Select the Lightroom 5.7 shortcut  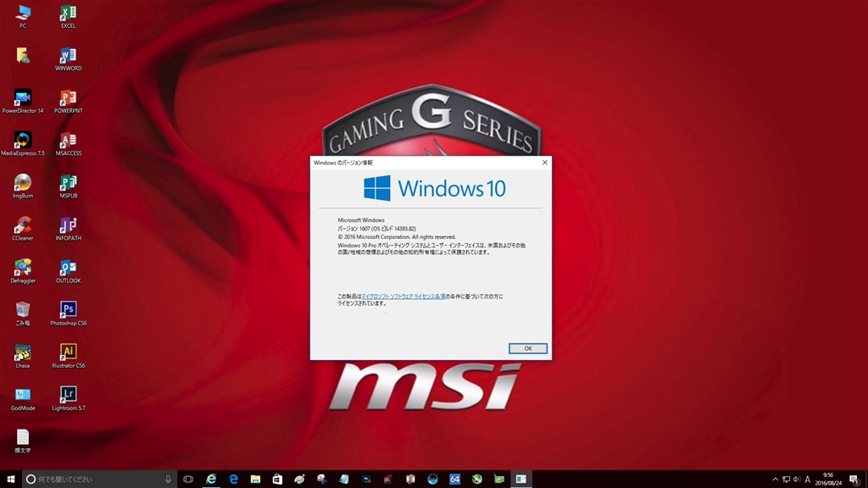click(68, 399)
